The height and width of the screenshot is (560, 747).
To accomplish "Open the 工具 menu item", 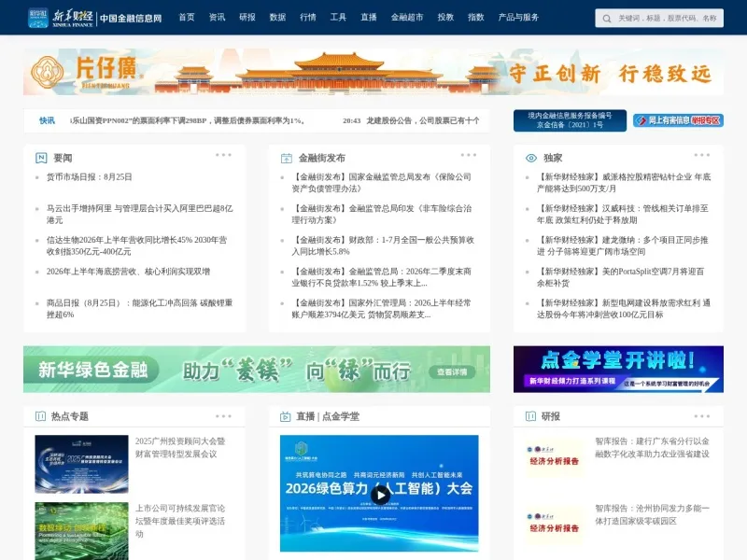I will (338, 17).
